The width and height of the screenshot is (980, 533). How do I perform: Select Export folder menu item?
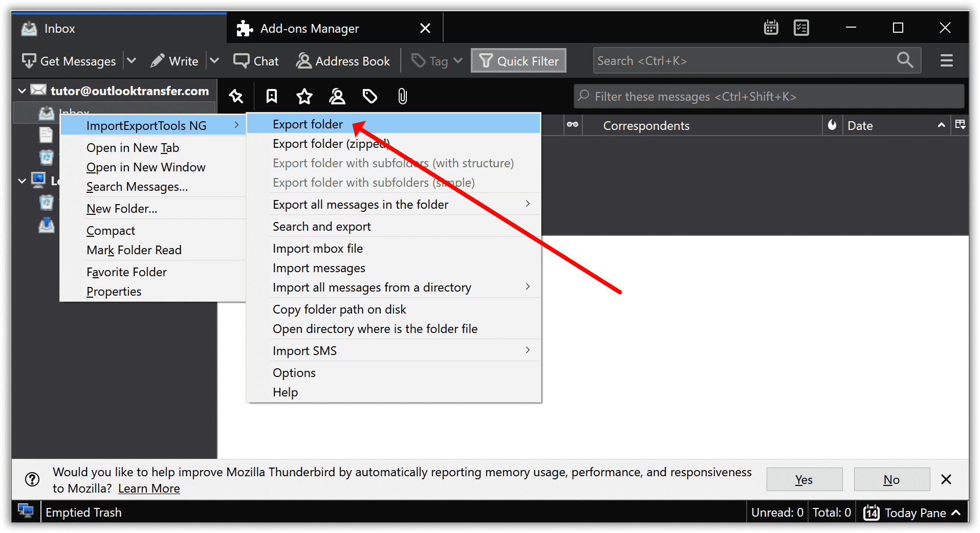coord(394,124)
